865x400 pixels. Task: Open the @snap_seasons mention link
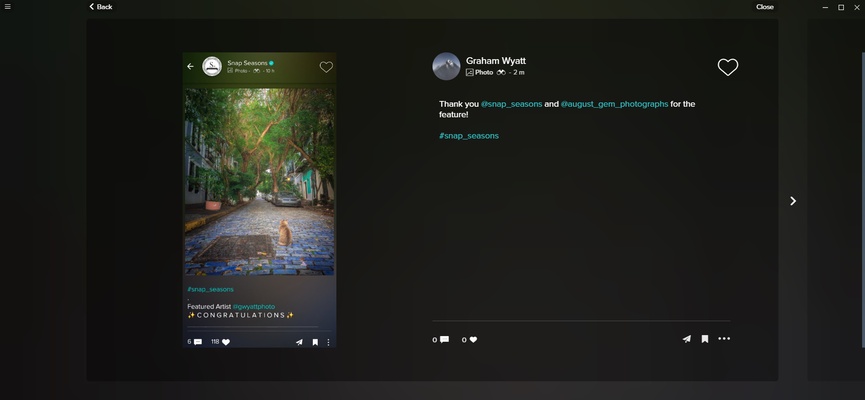511,104
